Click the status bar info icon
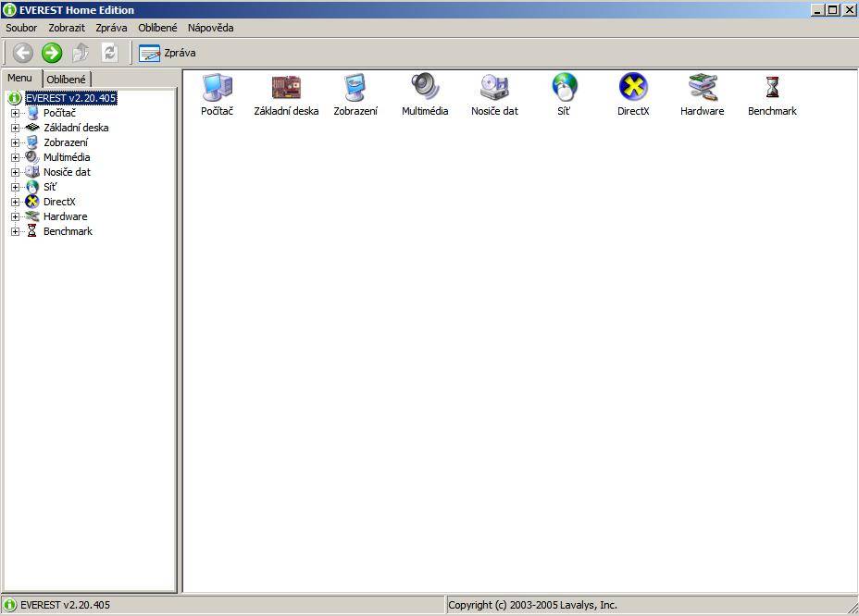This screenshot has width=859, height=616. point(10,605)
